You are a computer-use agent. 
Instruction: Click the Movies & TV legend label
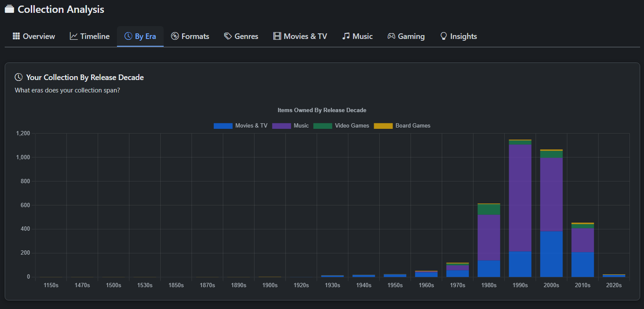pyautogui.click(x=251, y=125)
